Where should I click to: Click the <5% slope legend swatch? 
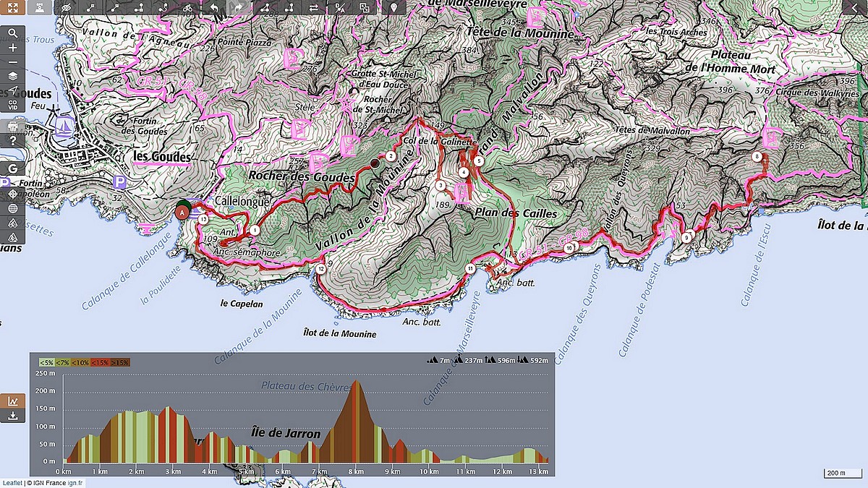click(x=46, y=362)
